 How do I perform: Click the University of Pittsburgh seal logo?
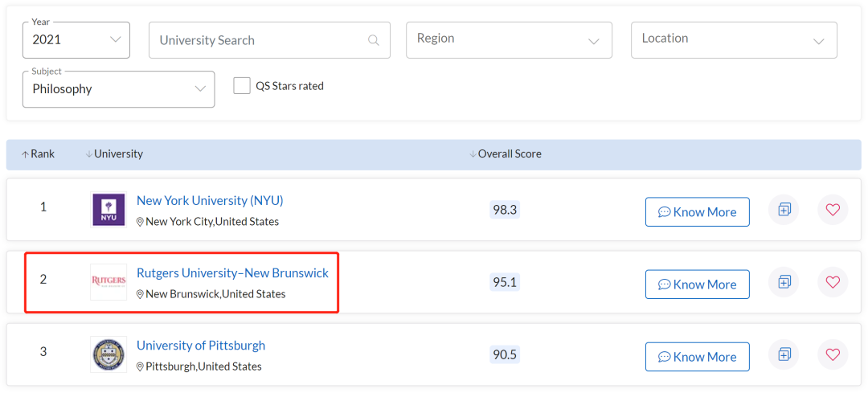(108, 354)
